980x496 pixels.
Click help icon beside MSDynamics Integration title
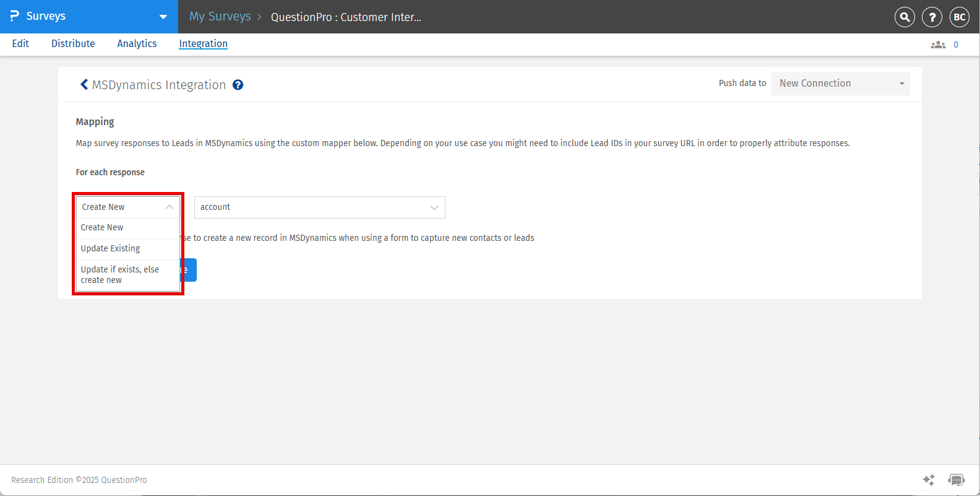tap(238, 85)
